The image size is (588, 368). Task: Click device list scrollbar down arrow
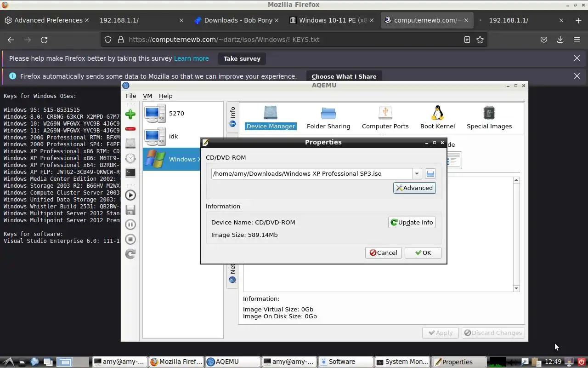pyautogui.click(x=516, y=288)
